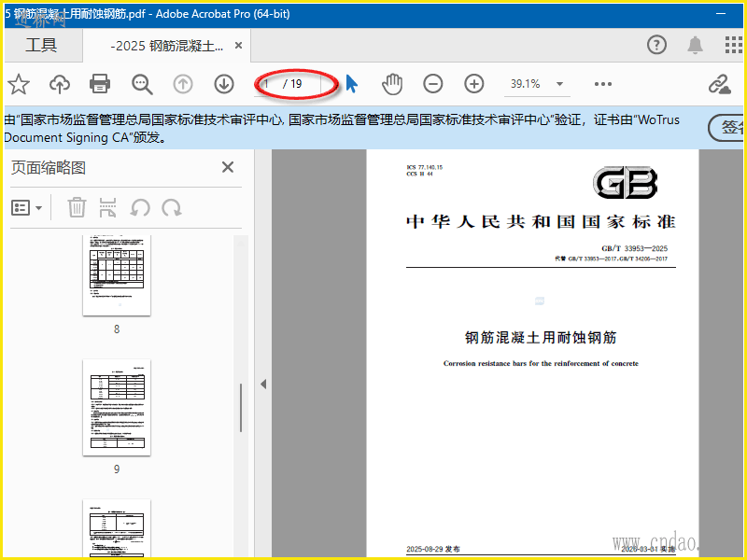The width and height of the screenshot is (747, 560).
Task: Print the document using printer icon
Action: coord(100,84)
